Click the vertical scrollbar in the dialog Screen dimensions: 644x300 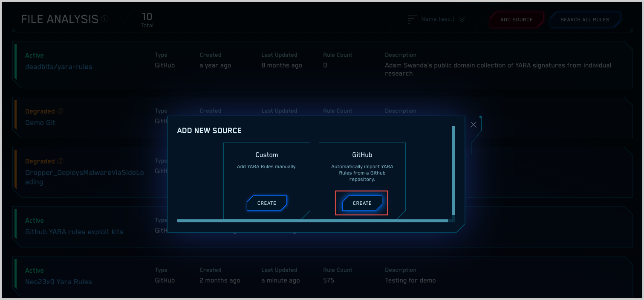pos(453,170)
